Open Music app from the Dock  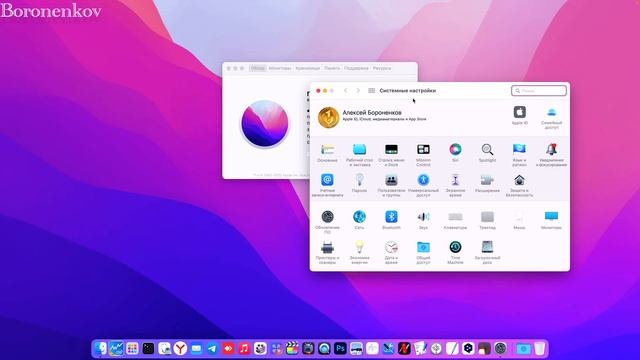pyautogui.click(x=244, y=348)
